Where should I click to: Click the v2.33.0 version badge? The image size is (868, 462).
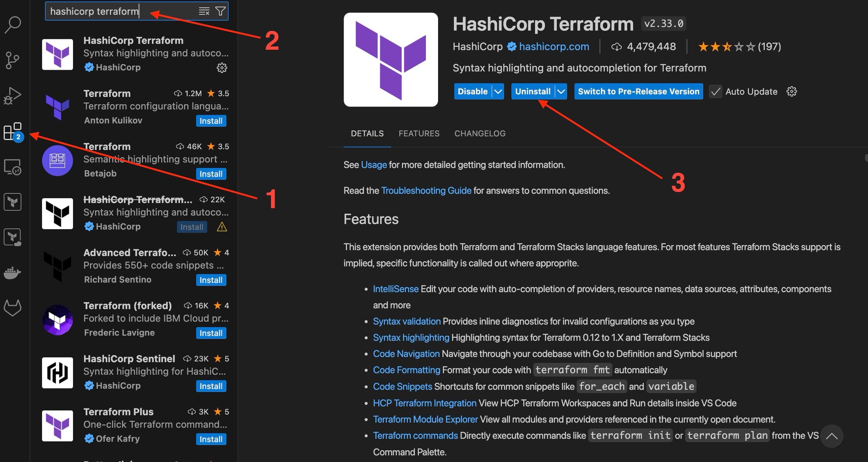[663, 24]
